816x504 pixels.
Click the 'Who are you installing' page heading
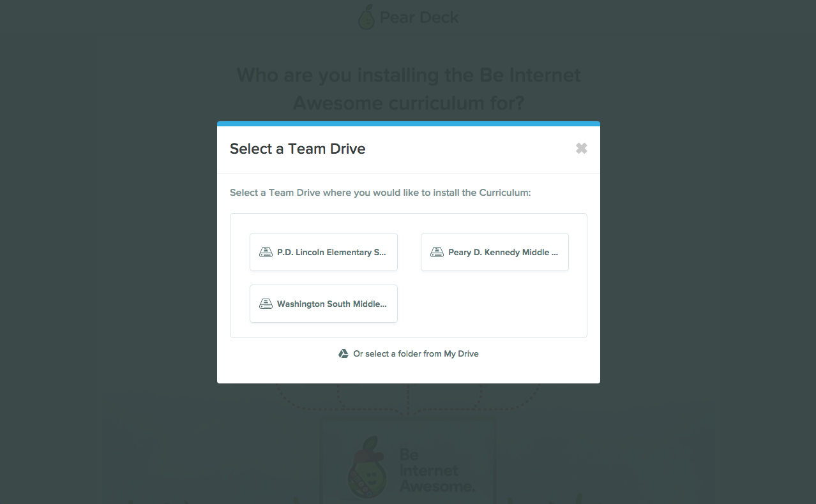[x=409, y=89]
